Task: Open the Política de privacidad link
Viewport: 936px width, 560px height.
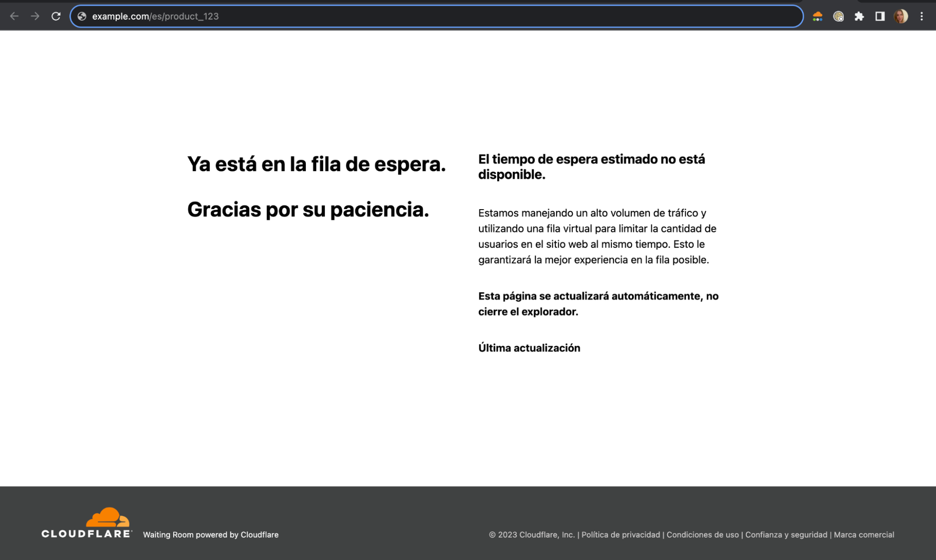Action: [620, 535]
